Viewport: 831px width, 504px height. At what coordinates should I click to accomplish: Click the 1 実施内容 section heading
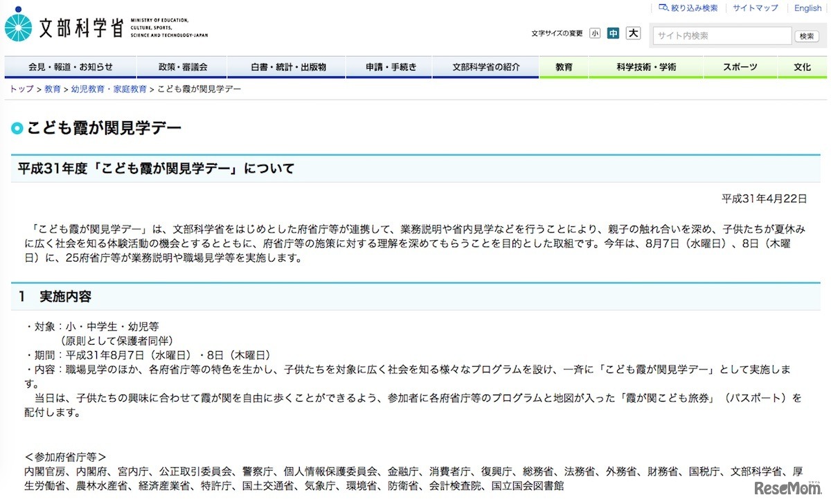click(55, 296)
